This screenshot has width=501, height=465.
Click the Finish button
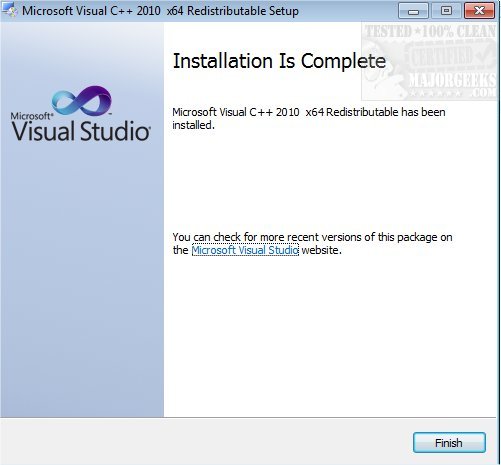[449, 442]
